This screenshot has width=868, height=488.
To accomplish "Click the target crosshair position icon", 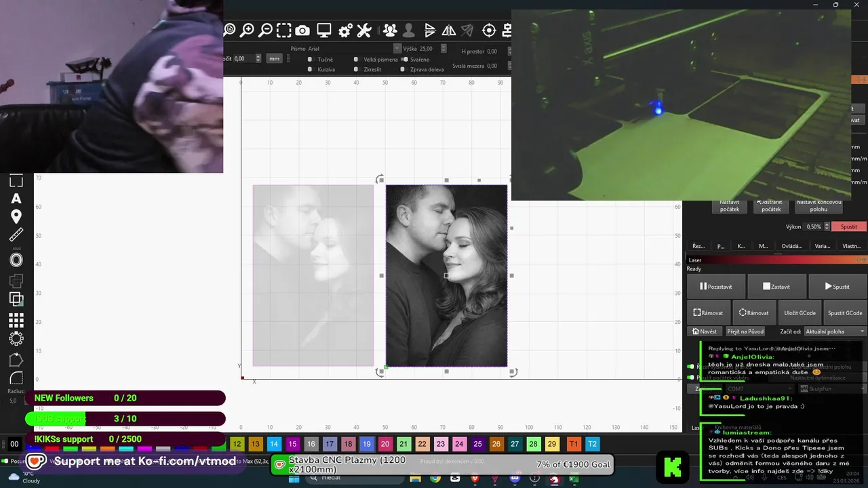I will (x=489, y=30).
